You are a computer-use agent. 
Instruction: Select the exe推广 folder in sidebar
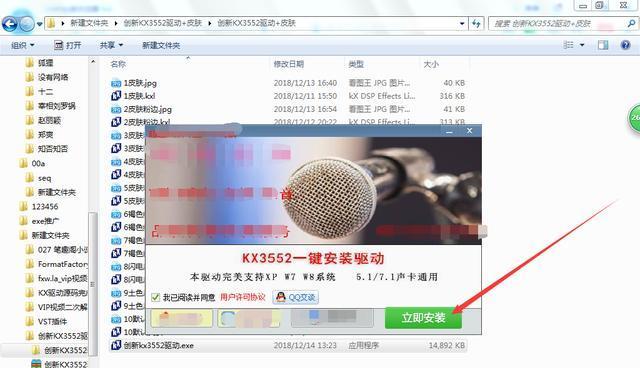click(x=45, y=221)
